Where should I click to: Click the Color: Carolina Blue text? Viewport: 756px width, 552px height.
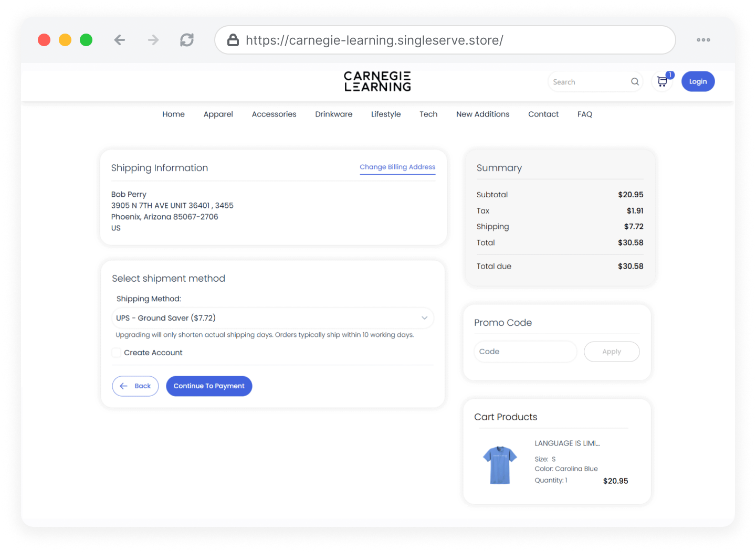click(x=566, y=469)
